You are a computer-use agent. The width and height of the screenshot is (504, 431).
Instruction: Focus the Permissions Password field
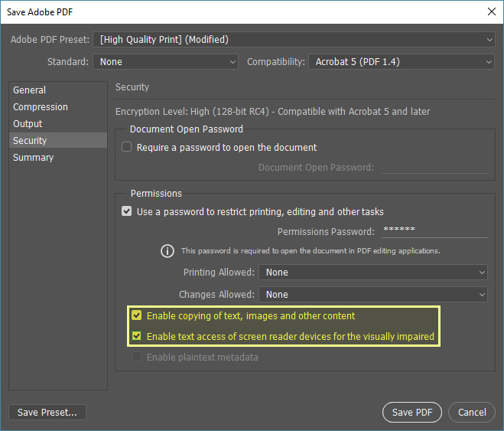(x=433, y=230)
